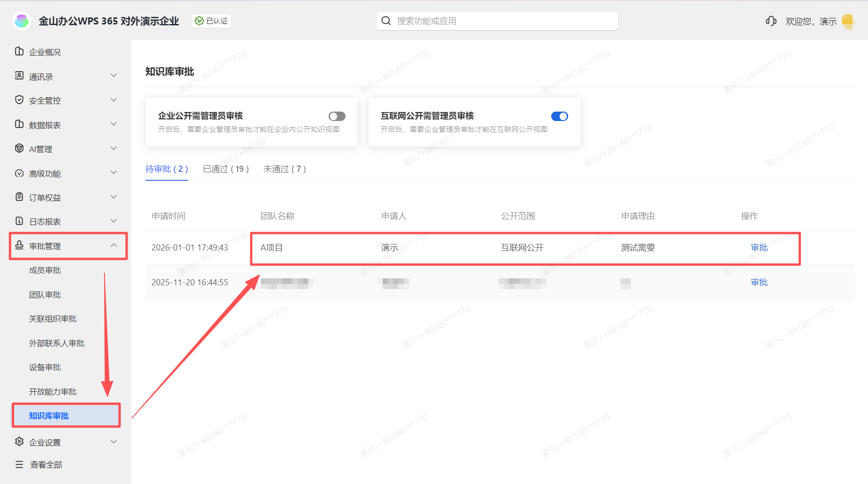Expand the AI管理 menu chevron
Screen dimensions: 868x484
tap(114, 148)
